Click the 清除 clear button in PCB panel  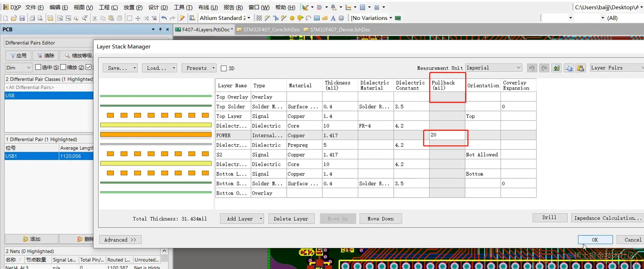coord(46,56)
